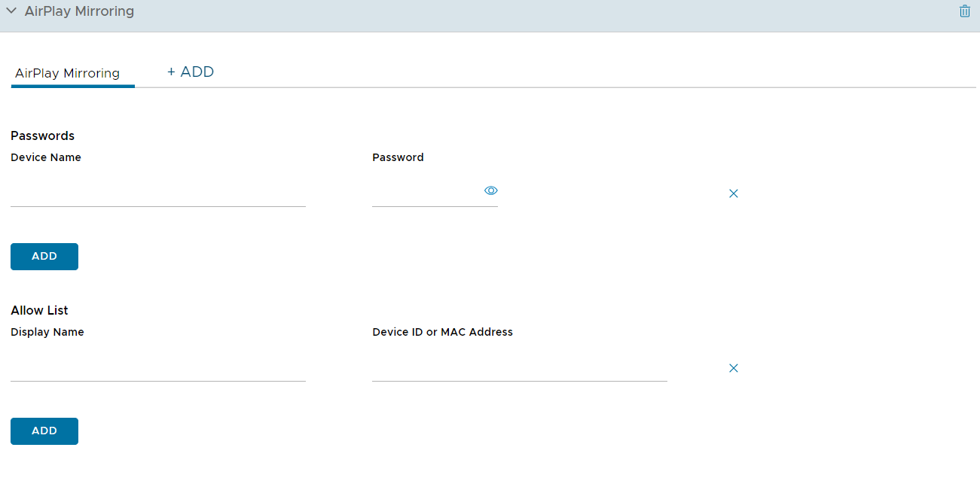Click the AirPlay Mirroring header title

pos(79,11)
